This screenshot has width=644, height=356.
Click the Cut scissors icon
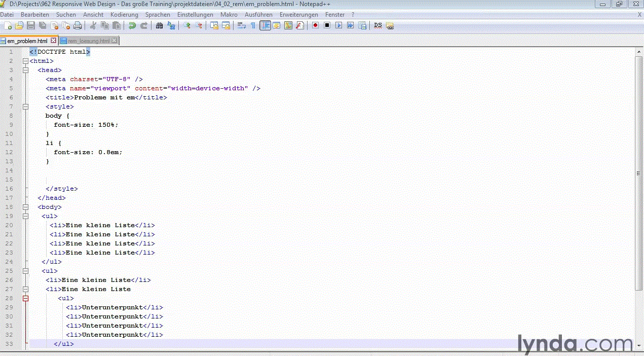pos(93,25)
